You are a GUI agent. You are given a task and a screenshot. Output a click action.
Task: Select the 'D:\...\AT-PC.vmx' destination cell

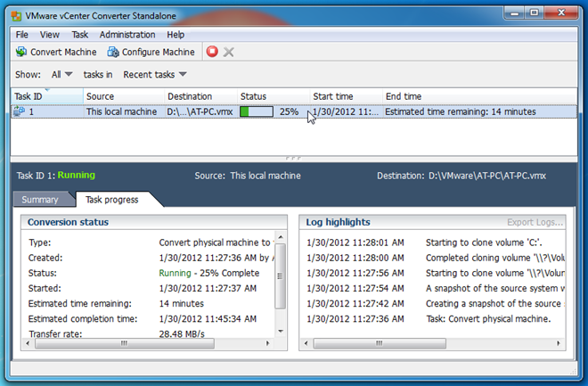200,111
